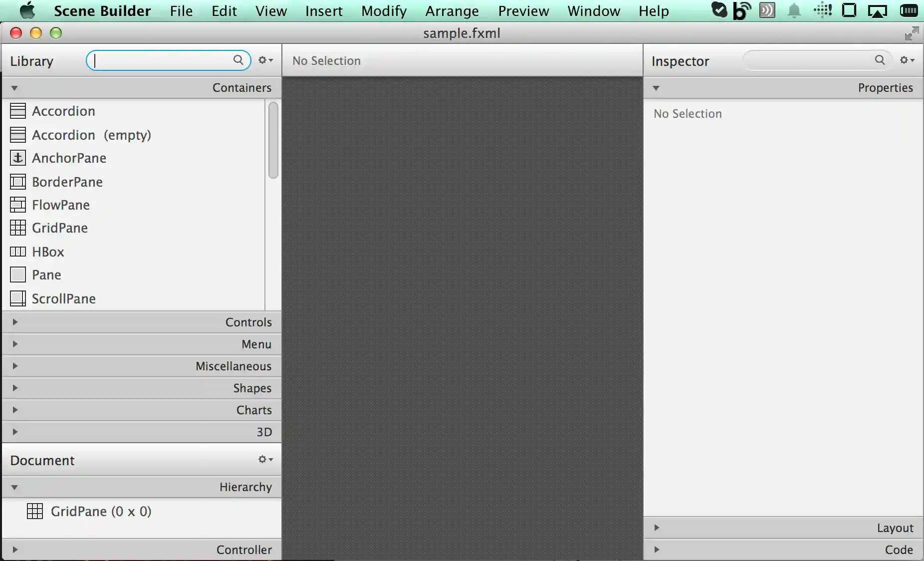Open the File menu
The width and height of the screenshot is (924, 561).
coord(181,10)
